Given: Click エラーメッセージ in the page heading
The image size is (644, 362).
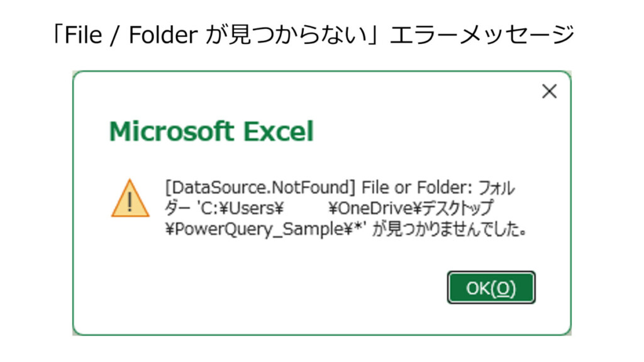Looking at the screenshot, I should [x=482, y=34].
